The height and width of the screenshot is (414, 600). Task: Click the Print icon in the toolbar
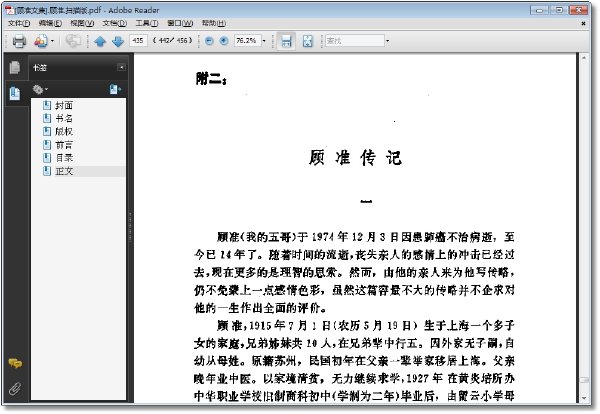(x=19, y=41)
